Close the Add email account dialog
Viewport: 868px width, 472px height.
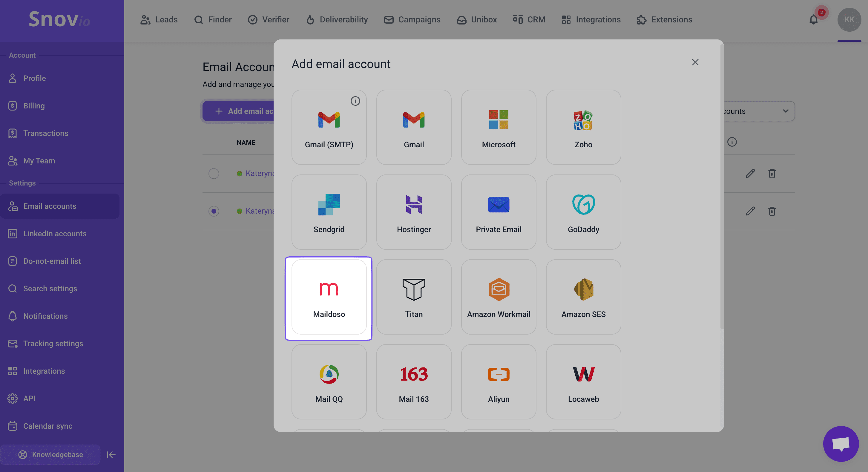pyautogui.click(x=695, y=62)
